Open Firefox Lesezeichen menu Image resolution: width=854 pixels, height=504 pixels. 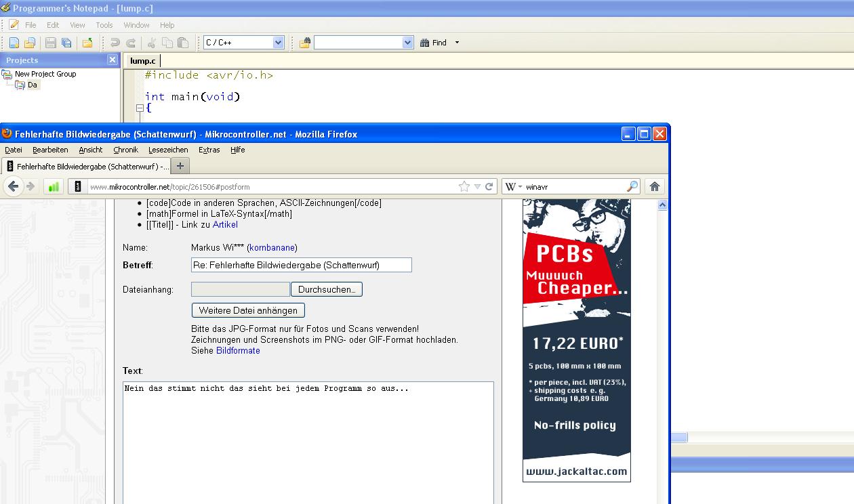tap(168, 150)
